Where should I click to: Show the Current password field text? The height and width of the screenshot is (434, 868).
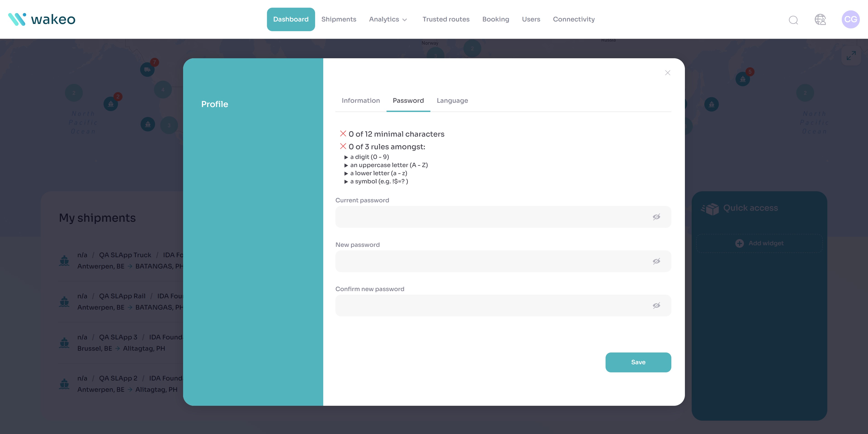[656, 217]
